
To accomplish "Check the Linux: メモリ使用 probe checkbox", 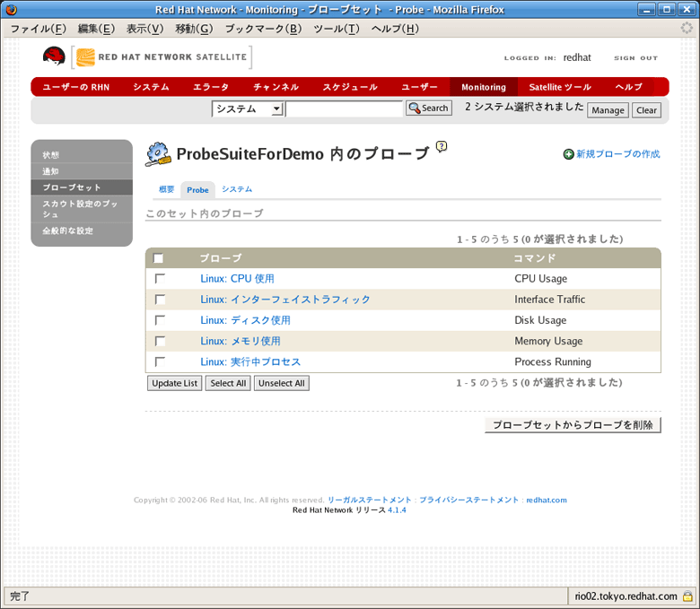I will (160, 342).
